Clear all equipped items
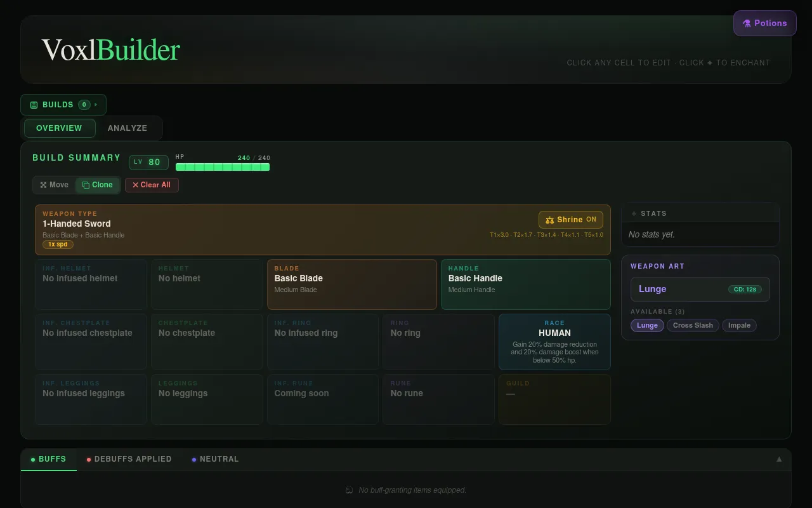 [152, 185]
